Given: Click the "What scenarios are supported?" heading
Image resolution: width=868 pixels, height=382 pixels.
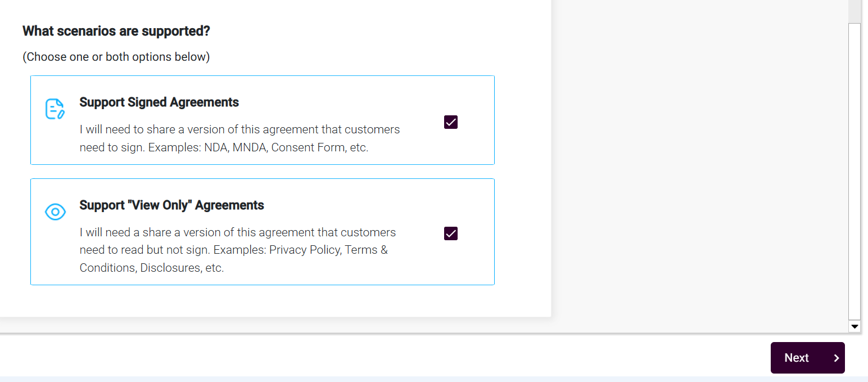Looking at the screenshot, I should coord(116,31).
